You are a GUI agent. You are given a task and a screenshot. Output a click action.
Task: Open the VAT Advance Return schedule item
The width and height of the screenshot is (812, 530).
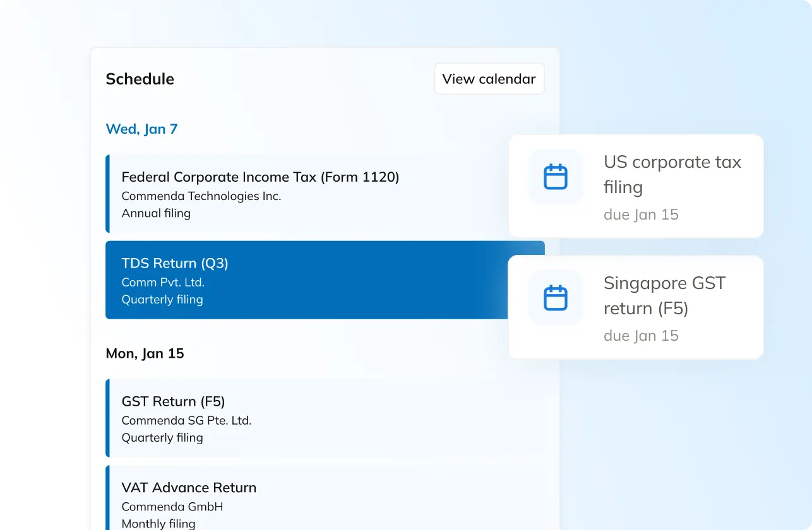(189, 488)
